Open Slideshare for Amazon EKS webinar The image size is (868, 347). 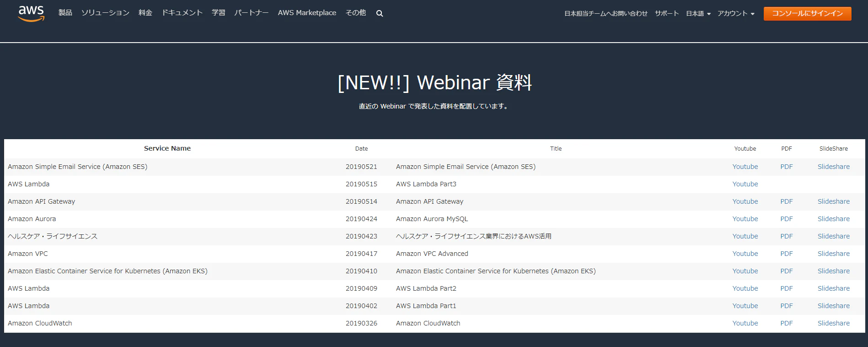[x=834, y=271]
